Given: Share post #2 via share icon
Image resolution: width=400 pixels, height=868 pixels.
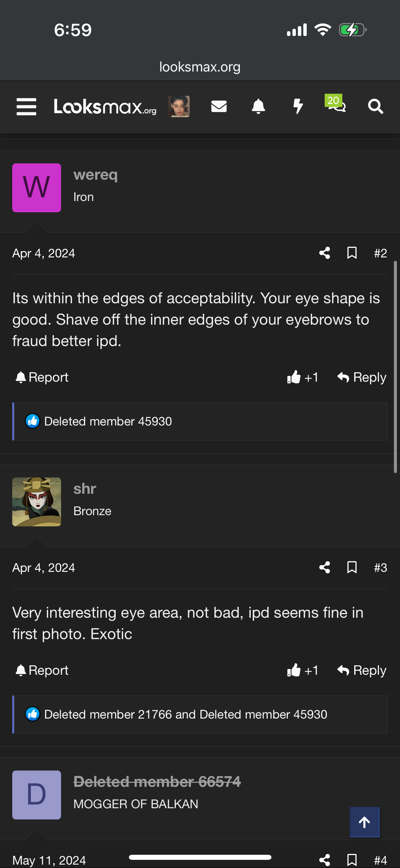Looking at the screenshot, I should point(325,253).
